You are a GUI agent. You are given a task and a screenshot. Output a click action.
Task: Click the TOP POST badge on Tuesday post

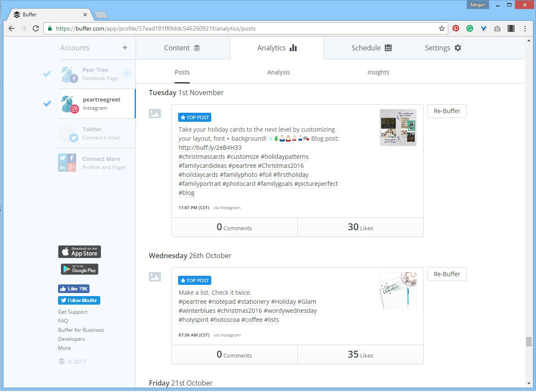coord(194,117)
